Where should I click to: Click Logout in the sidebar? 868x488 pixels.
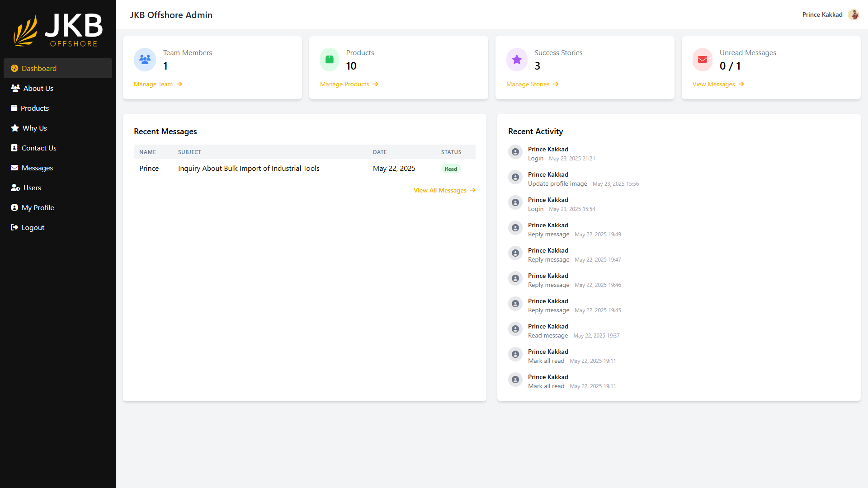pyautogui.click(x=33, y=227)
